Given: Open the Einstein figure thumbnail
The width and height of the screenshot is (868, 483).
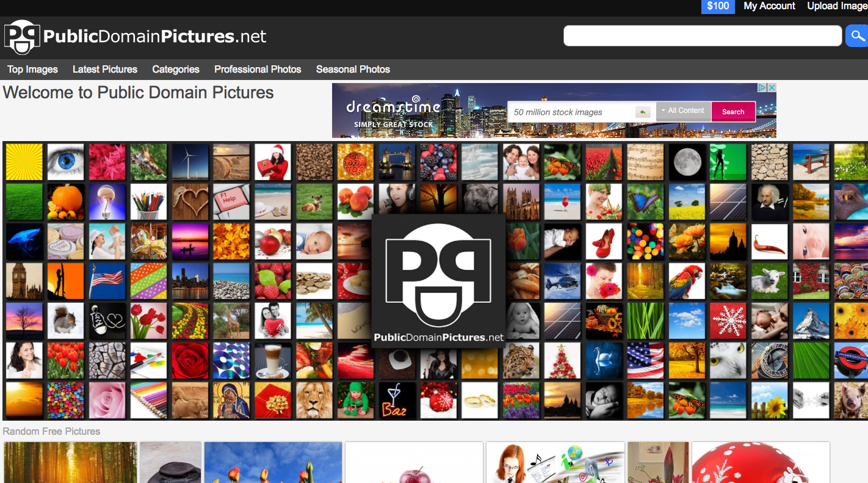Looking at the screenshot, I should 770,202.
